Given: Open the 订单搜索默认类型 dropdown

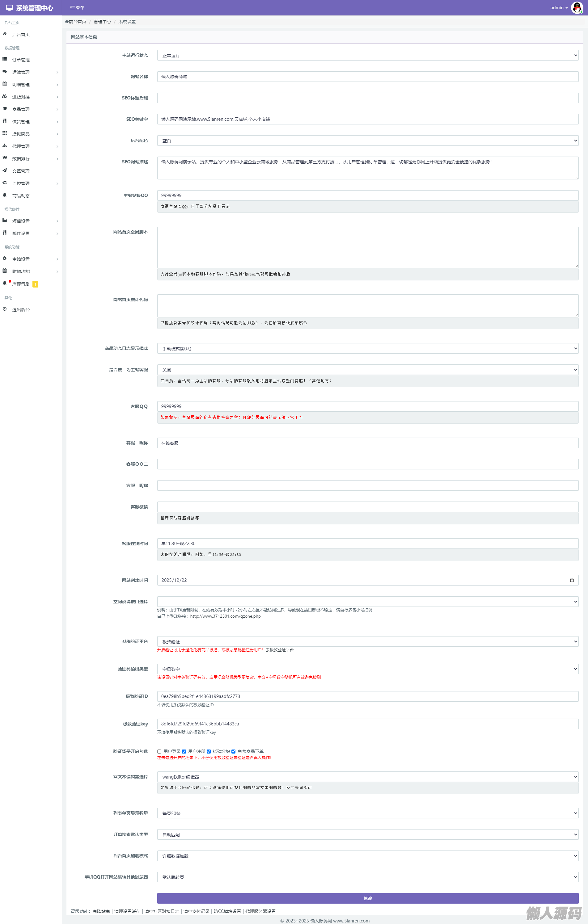Looking at the screenshot, I should (x=368, y=834).
